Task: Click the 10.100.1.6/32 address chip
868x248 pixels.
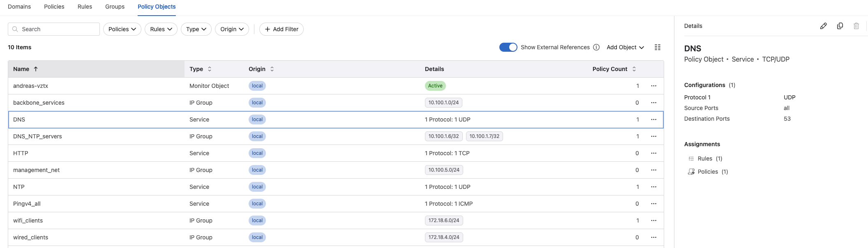Action: click(443, 136)
